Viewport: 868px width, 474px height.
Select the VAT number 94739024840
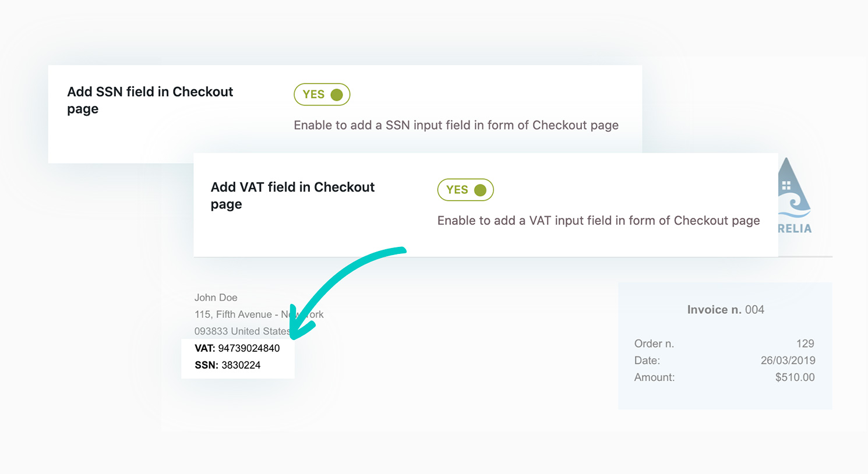tap(250, 348)
